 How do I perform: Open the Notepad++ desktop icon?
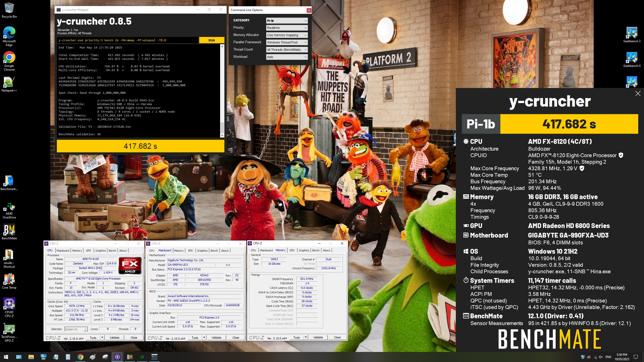pos(9,84)
